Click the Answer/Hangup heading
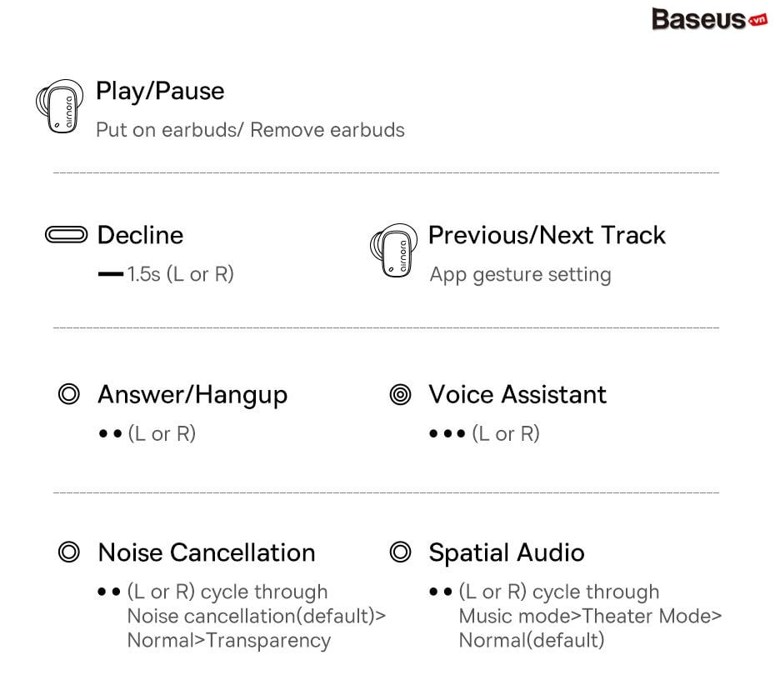775x700 pixels. [192, 394]
